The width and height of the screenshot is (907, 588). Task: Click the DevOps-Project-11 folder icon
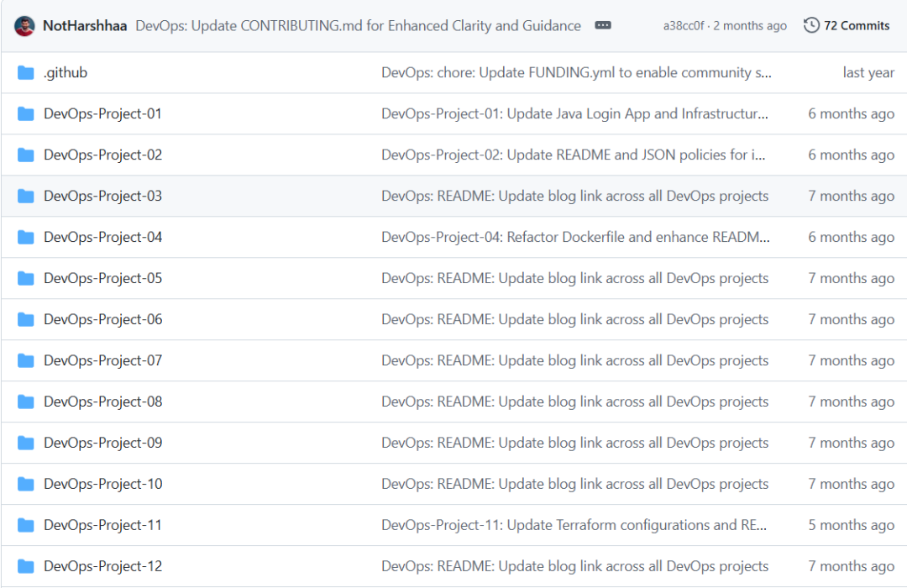click(x=25, y=525)
